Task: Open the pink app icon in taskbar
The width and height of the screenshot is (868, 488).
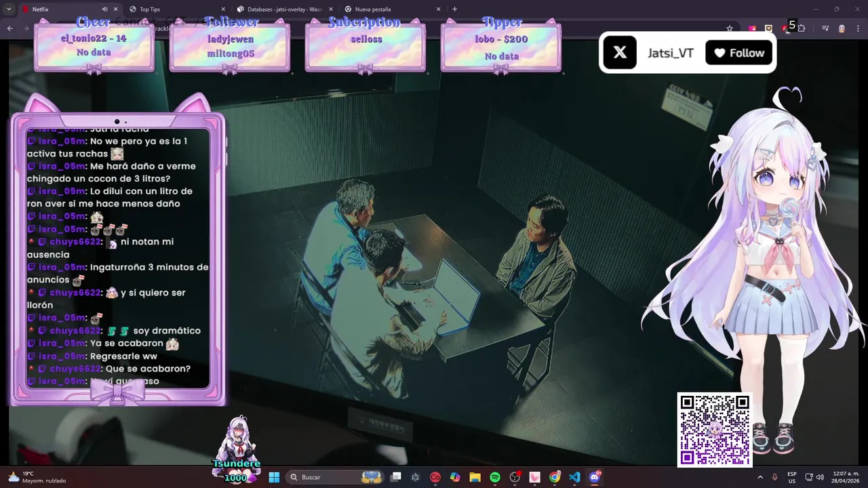Action: (x=535, y=477)
